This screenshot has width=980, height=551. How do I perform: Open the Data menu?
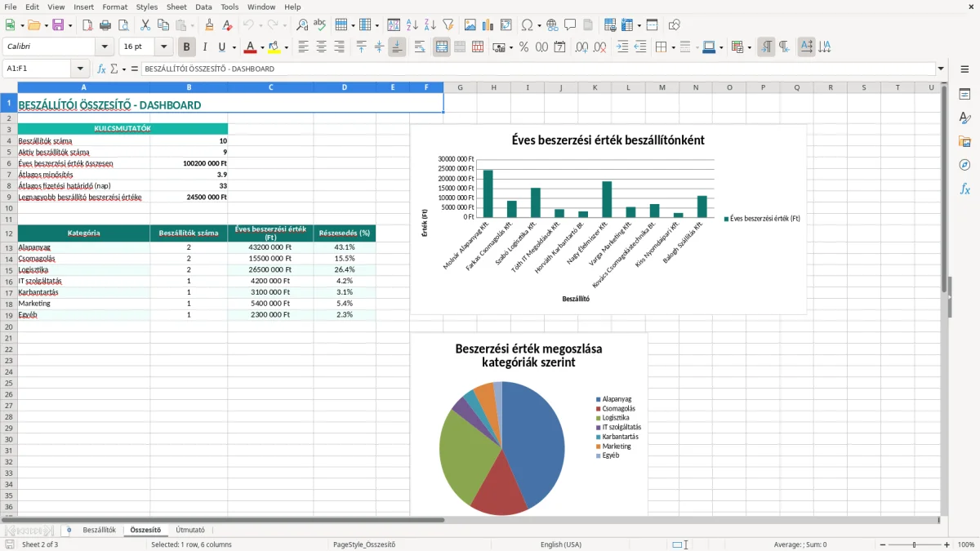[203, 7]
